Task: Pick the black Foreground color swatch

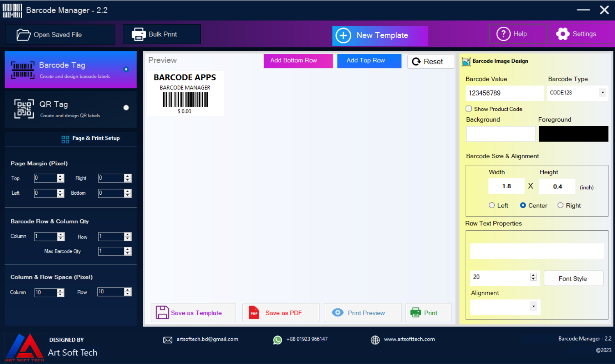Action: pyautogui.click(x=573, y=134)
